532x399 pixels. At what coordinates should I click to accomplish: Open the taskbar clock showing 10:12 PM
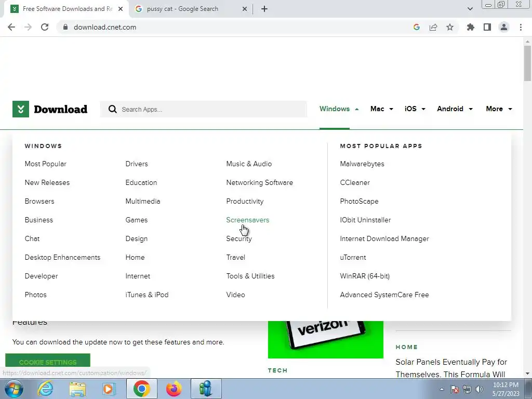click(x=506, y=389)
